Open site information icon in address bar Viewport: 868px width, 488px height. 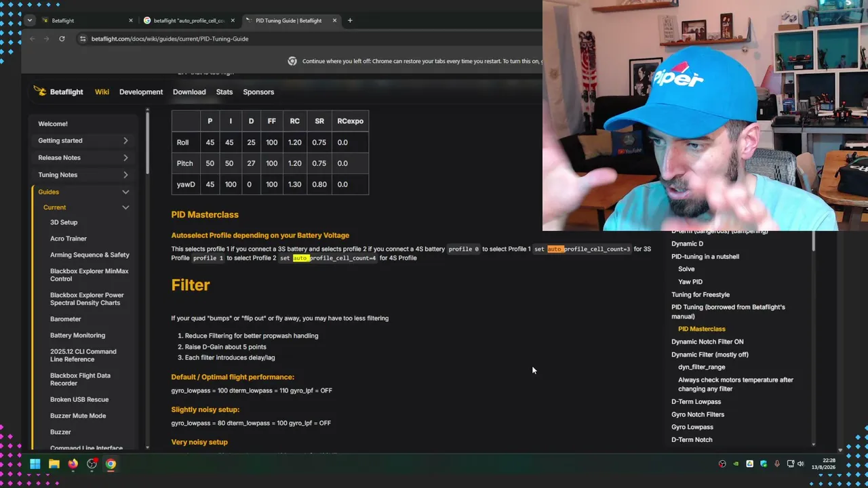tap(83, 39)
